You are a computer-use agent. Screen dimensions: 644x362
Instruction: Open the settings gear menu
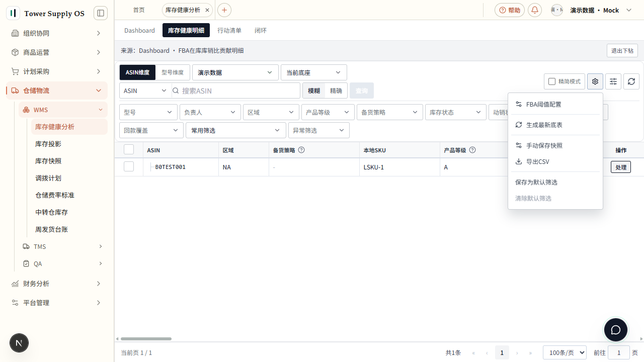tap(595, 81)
